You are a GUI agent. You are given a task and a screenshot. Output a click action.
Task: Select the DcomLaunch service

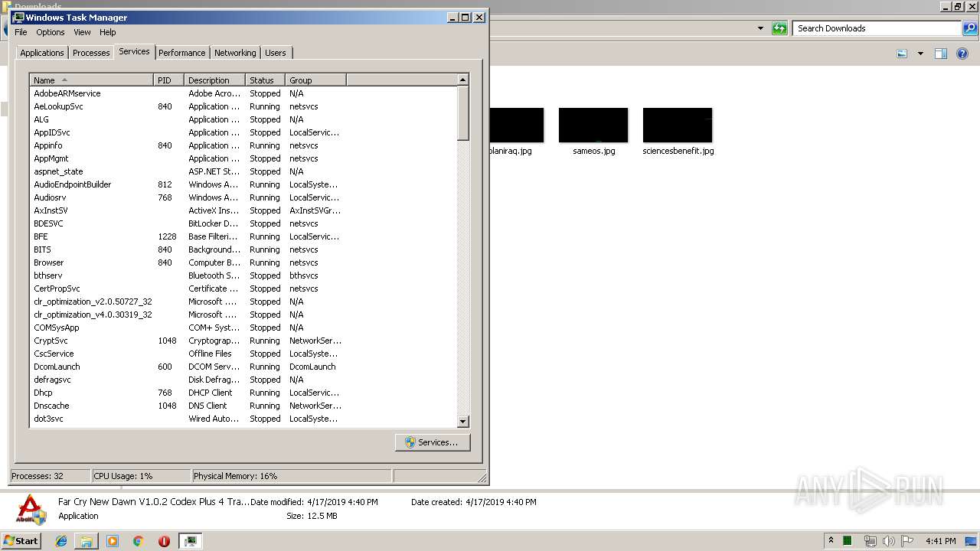pyautogui.click(x=243, y=367)
